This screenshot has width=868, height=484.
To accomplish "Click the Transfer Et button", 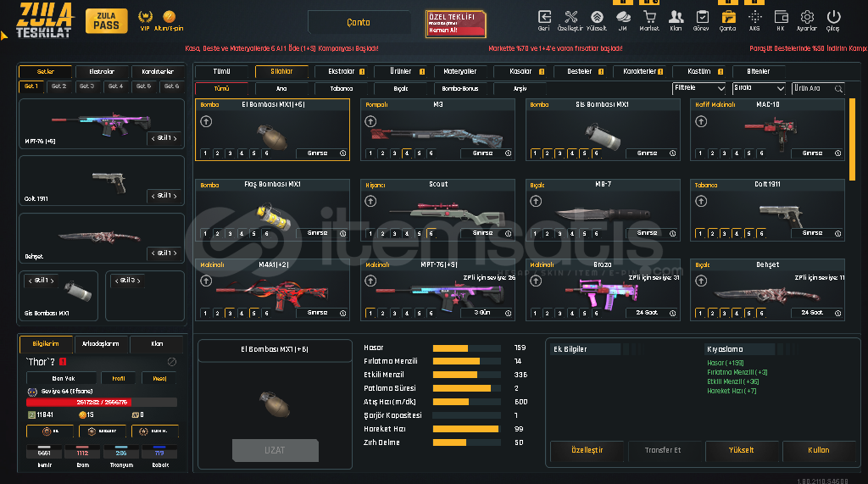I will (663, 450).
